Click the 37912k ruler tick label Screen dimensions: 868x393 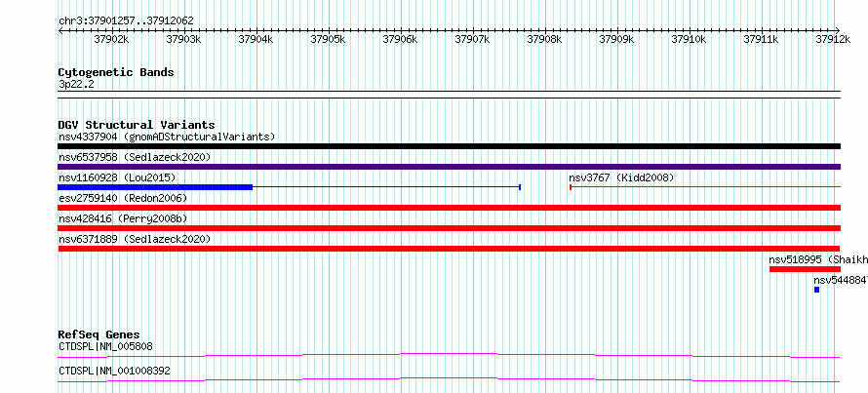pos(834,39)
